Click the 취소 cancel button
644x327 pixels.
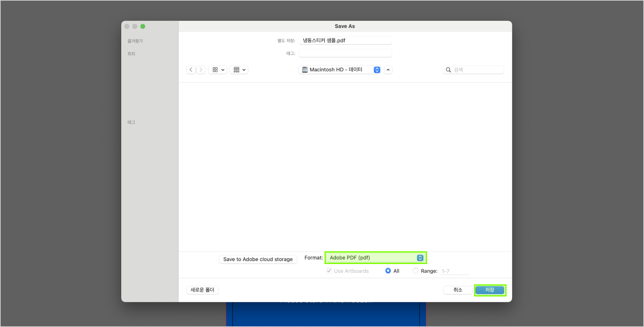[458, 290]
